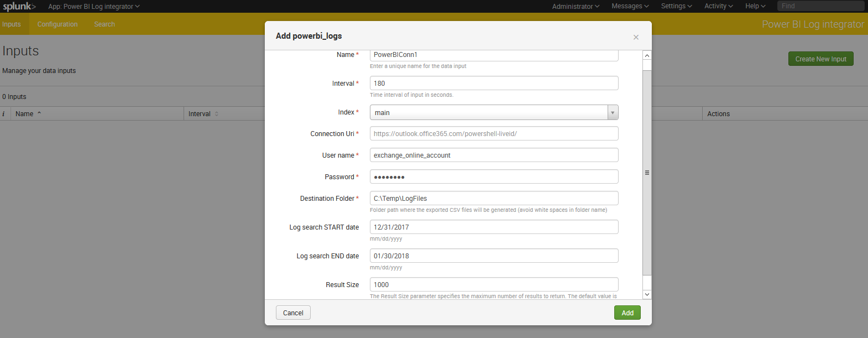The width and height of the screenshot is (868, 338).
Task: Click the scrollbar up arrow in dialog
Action: point(647,55)
